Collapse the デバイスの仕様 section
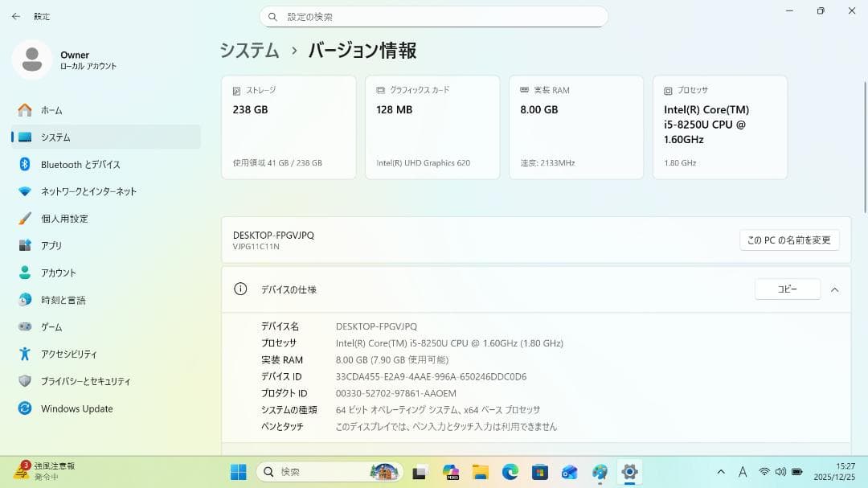The width and height of the screenshot is (868, 488). (x=834, y=289)
